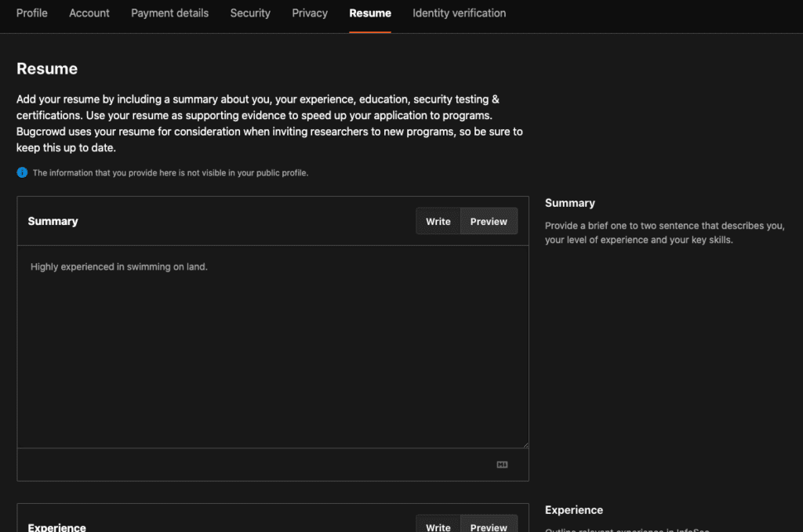Click the Resume page heading

[47, 69]
